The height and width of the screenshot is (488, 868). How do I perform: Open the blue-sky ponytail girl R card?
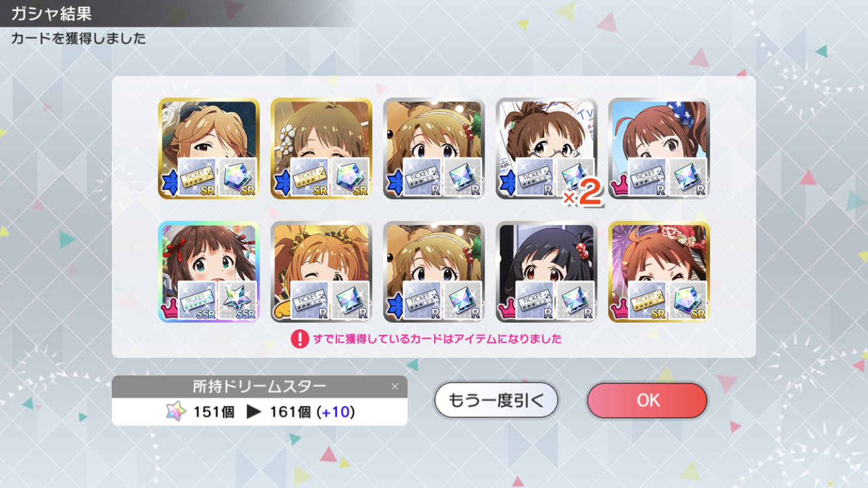659,148
